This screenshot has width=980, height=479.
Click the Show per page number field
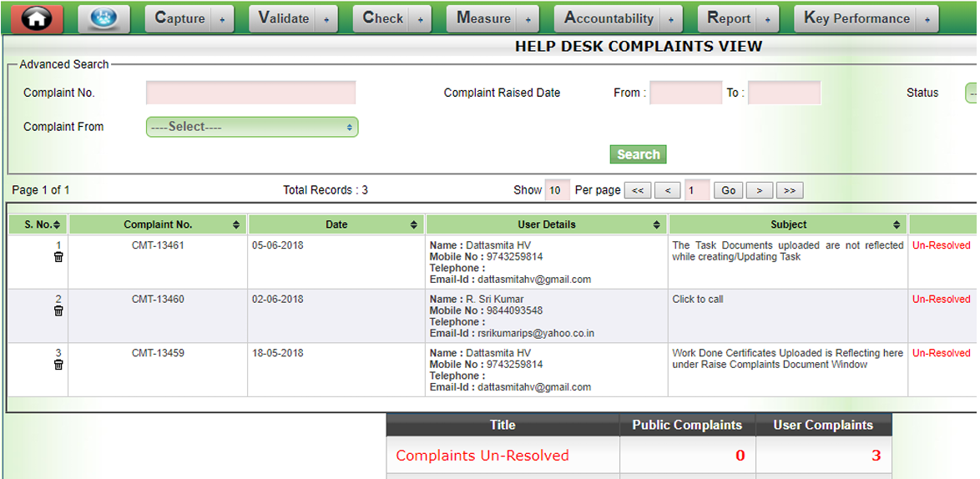(x=557, y=190)
